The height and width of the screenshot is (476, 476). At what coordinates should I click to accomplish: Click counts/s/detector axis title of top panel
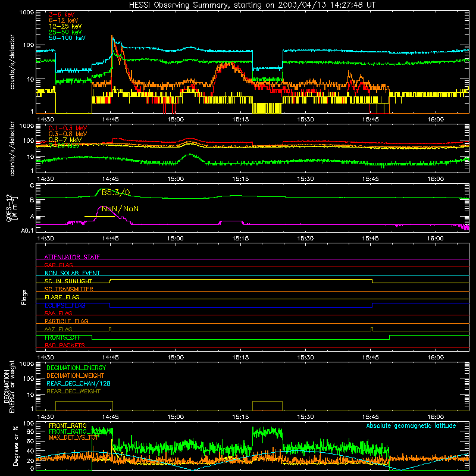coord(12,62)
